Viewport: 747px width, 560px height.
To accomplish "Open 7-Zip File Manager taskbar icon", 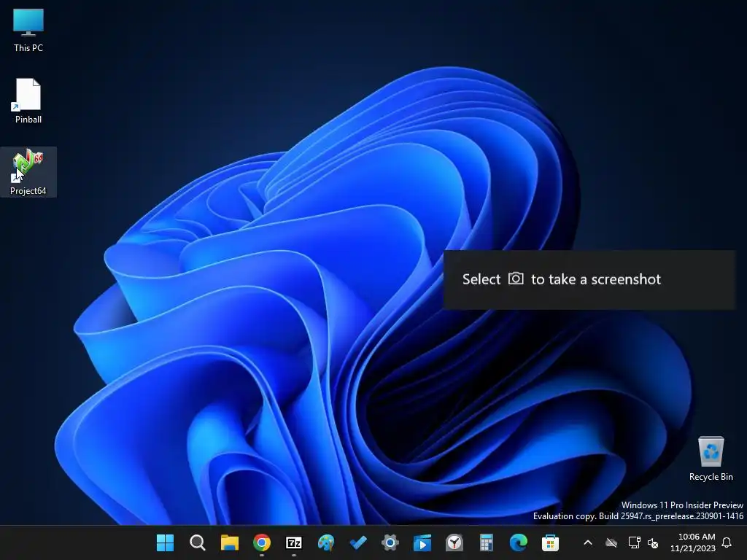I will pyautogui.click(x=294, y=542).
